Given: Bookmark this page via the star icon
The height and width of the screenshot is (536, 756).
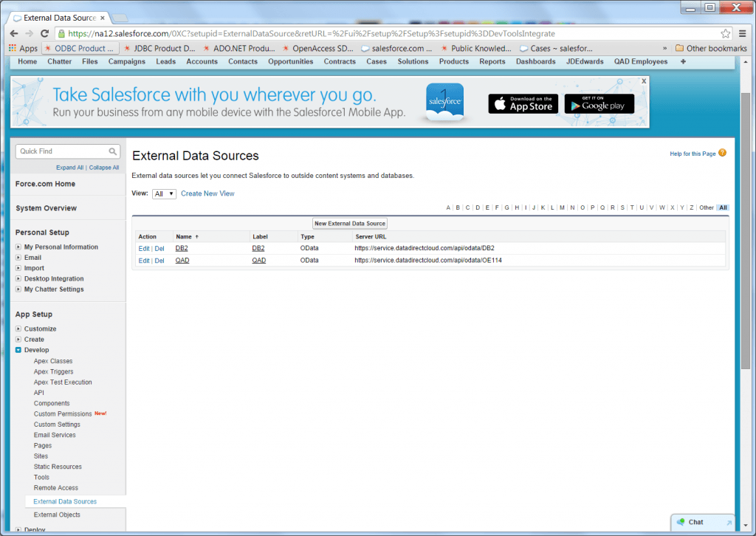Looking at the screenshot, I should pyautogui.click(x=726, y=33).
